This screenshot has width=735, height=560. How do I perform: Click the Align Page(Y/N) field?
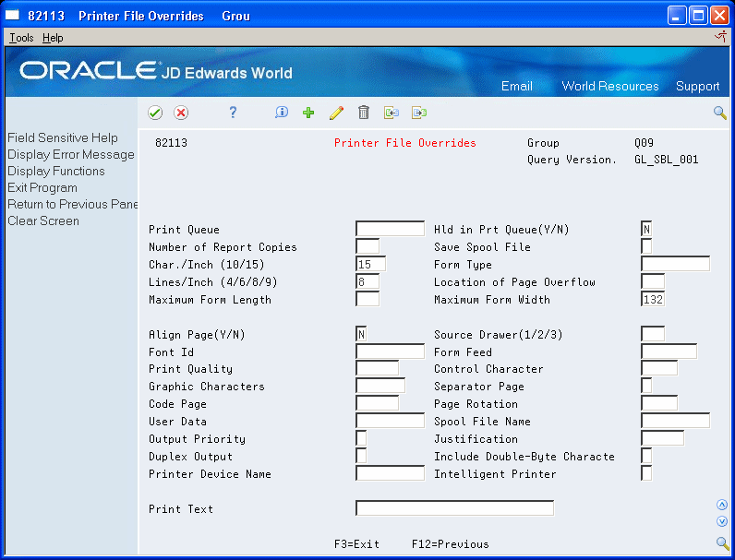coord(361,334)
